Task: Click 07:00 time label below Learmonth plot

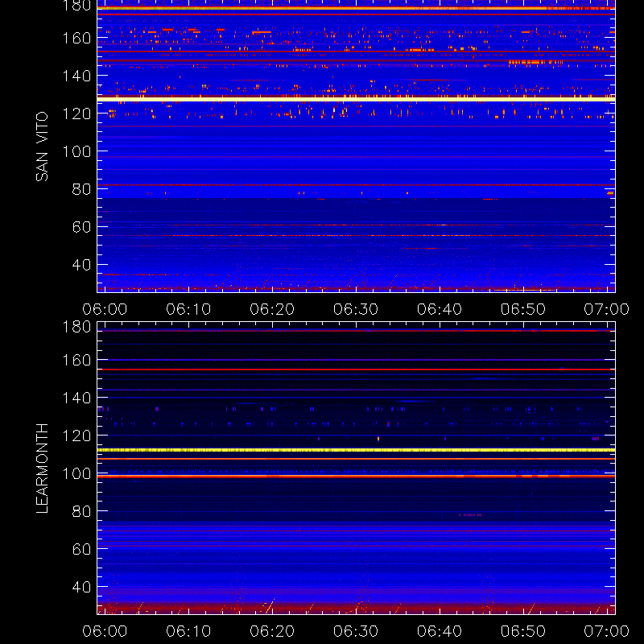Action: point(607,631)
